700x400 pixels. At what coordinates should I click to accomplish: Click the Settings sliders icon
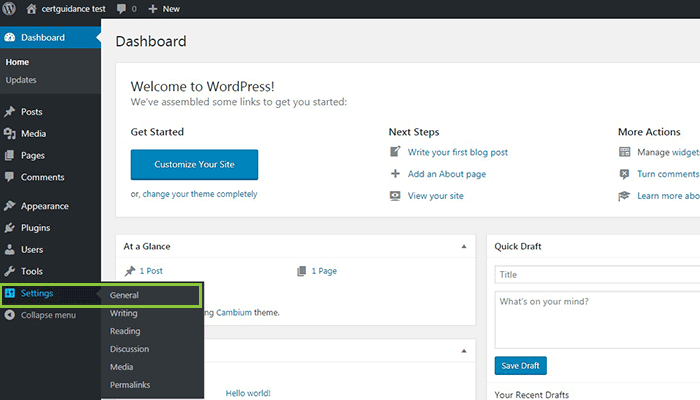[9, 293]
